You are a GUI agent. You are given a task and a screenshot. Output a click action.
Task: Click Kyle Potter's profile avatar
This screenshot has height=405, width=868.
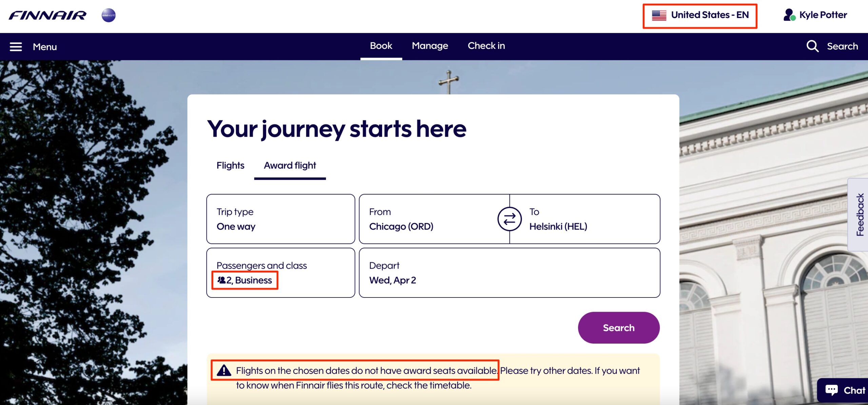[789, 15]
